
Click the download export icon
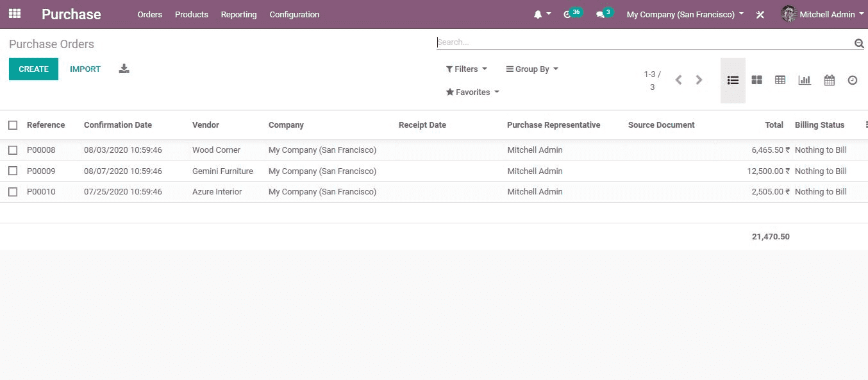(x=124, y=69)
